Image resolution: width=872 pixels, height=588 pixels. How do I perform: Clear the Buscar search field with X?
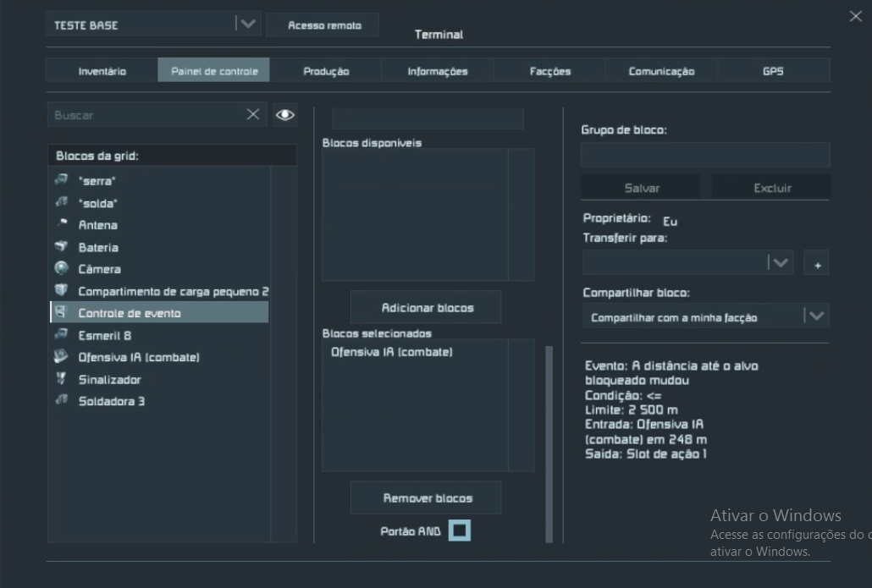coord(253,115)
